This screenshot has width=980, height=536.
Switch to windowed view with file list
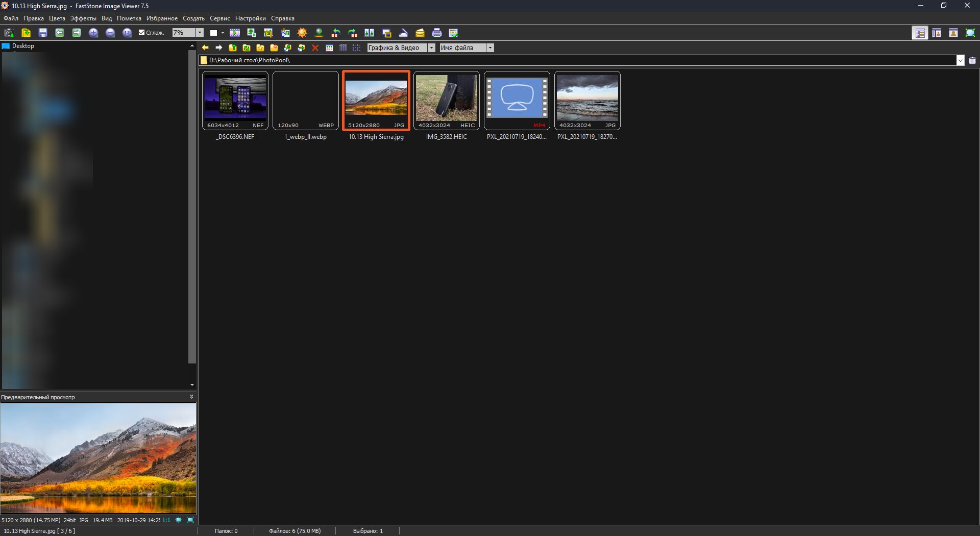[x=937, y=33]
